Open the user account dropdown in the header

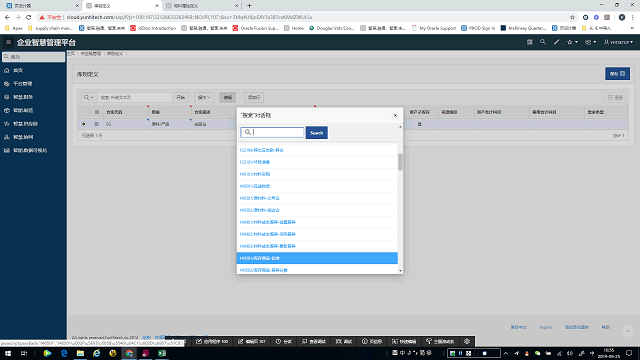618,42
